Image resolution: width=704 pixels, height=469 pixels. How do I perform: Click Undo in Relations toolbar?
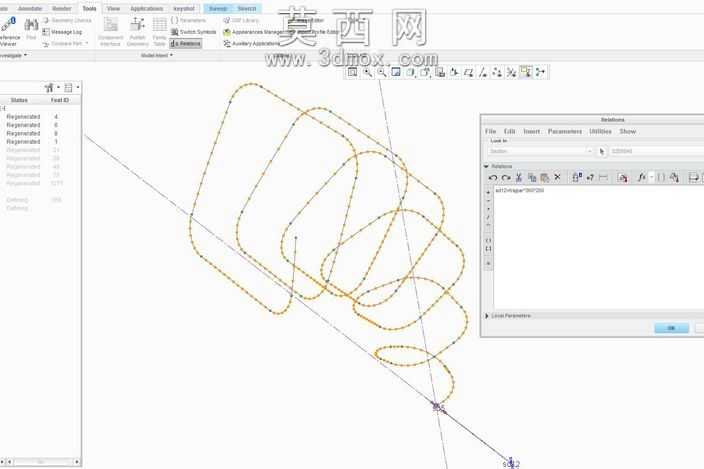(493, 178)
